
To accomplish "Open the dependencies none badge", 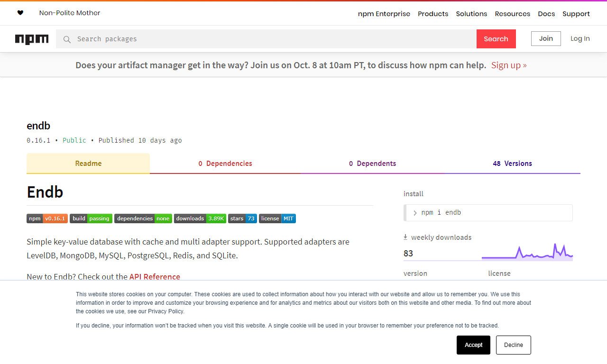I will (x=143, y=218).
